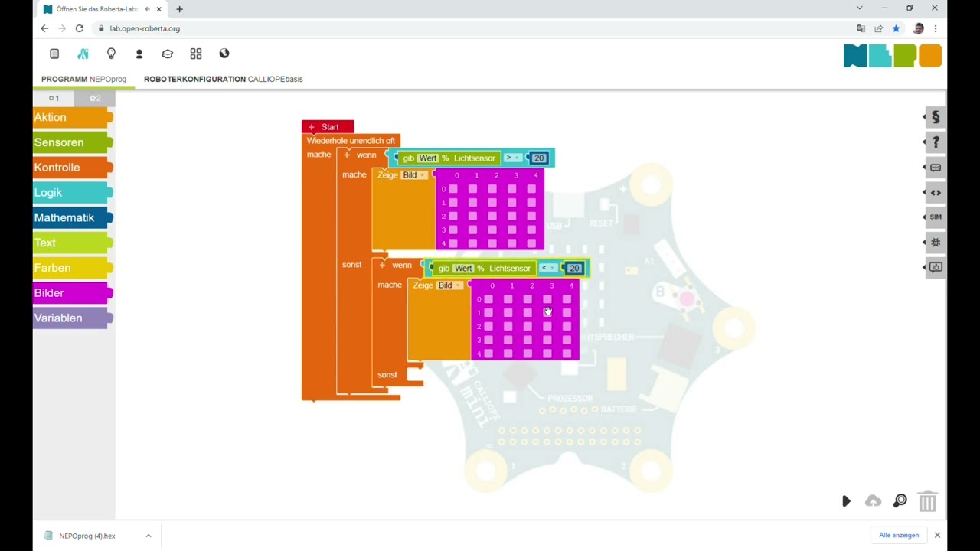Toggle LED row 3 column 1 in second image block
The image size is (980, 551).
(x=508, y=341)
